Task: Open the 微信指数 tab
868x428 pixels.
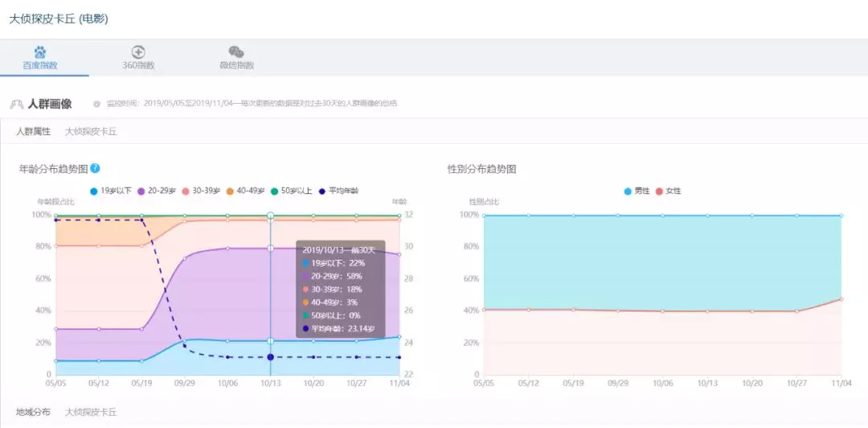Action: pos(236,57)
